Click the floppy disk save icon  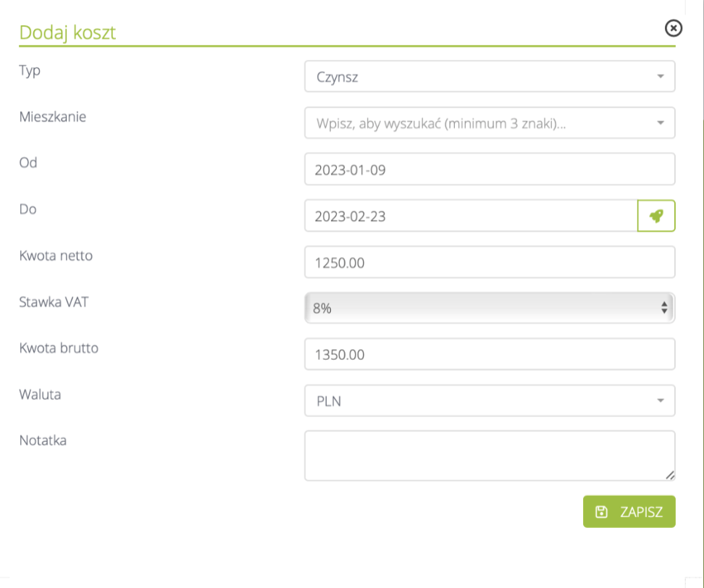[601, 512]
